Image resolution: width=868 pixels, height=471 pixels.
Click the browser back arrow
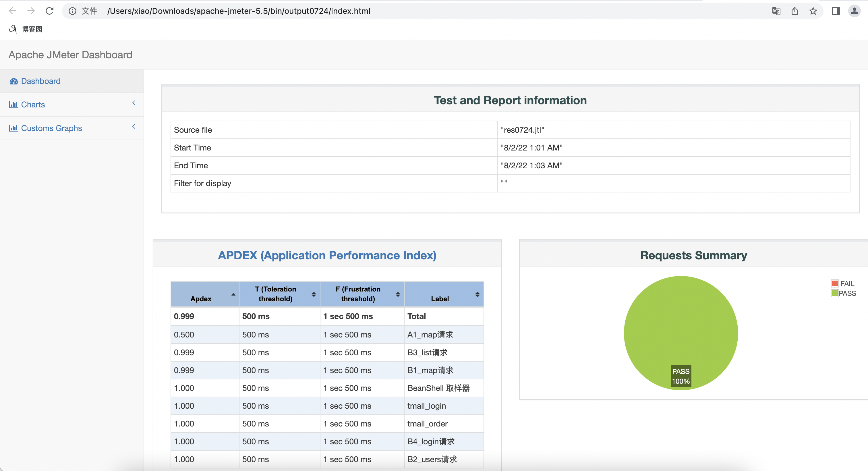click(13, 11)
